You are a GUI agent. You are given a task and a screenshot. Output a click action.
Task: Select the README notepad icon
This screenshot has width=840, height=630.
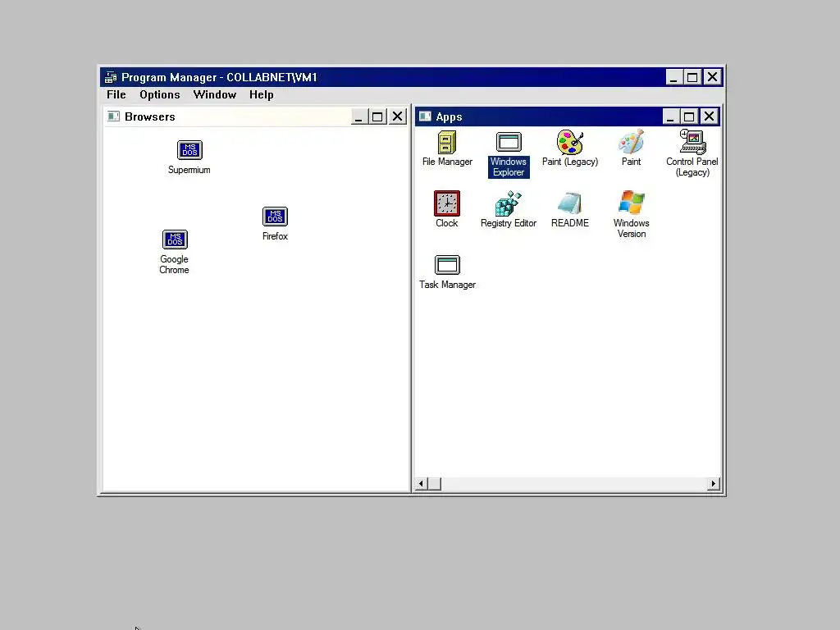coord(570,203)
